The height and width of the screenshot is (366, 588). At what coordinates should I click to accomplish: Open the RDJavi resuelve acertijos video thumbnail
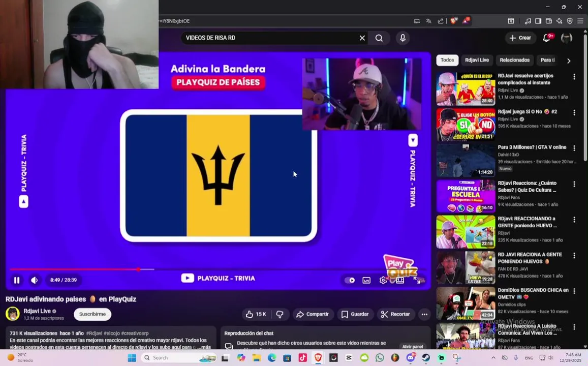[x=466, y=89]
